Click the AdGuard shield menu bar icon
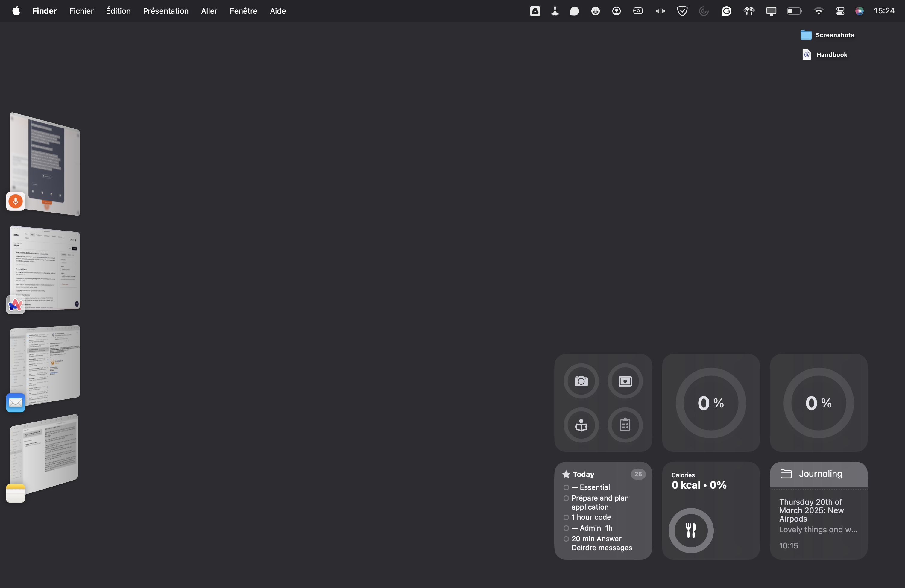This screenshot has height=588, width=905. coord(682,11)
